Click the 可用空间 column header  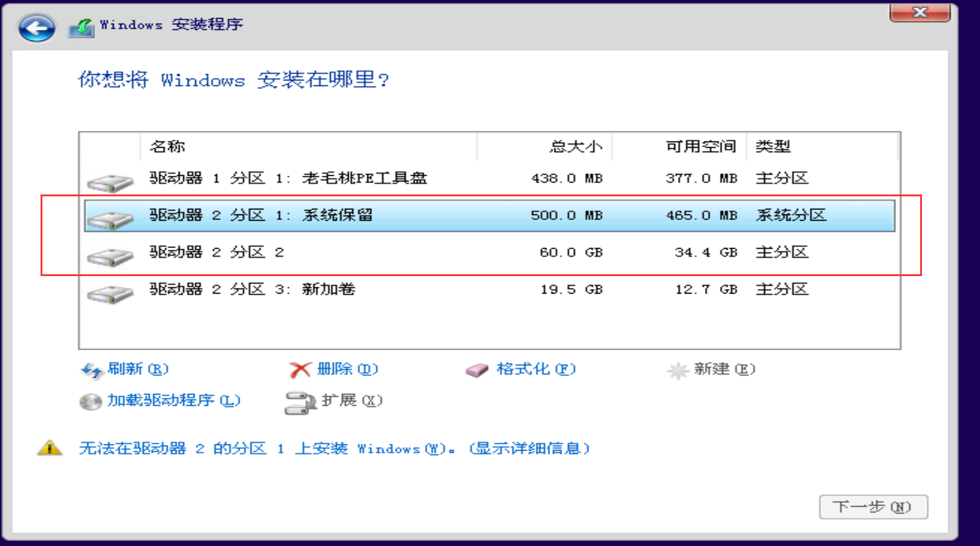(x=679, y=147)
